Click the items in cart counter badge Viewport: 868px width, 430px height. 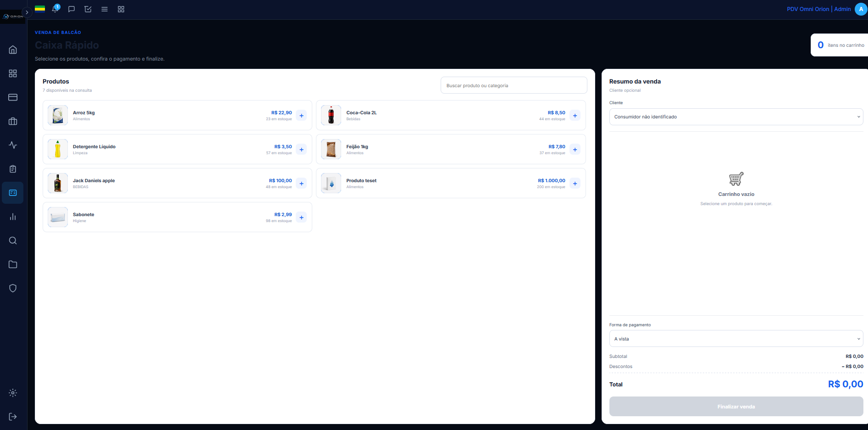pyautogui.click(x=840, y=45)
